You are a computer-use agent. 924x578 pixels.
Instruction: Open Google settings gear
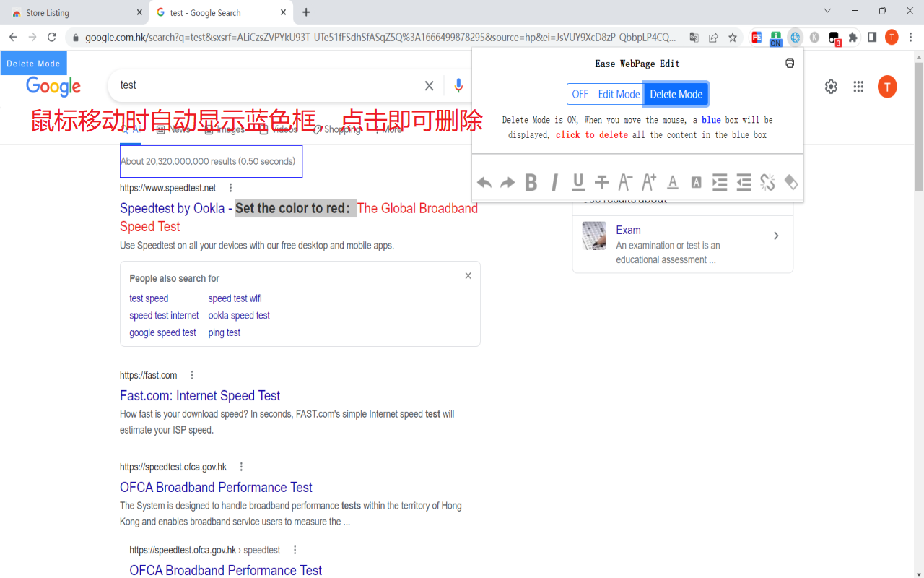(x=831, y=87)
